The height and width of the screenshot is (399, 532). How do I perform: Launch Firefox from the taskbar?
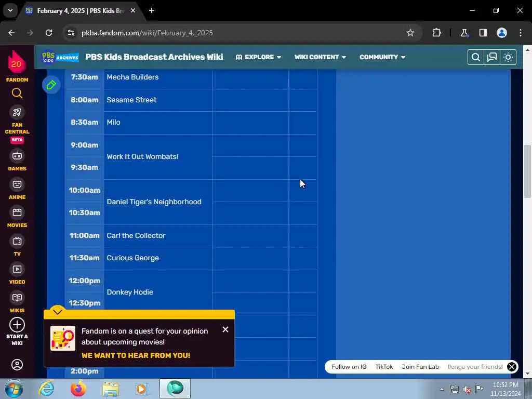78,389
